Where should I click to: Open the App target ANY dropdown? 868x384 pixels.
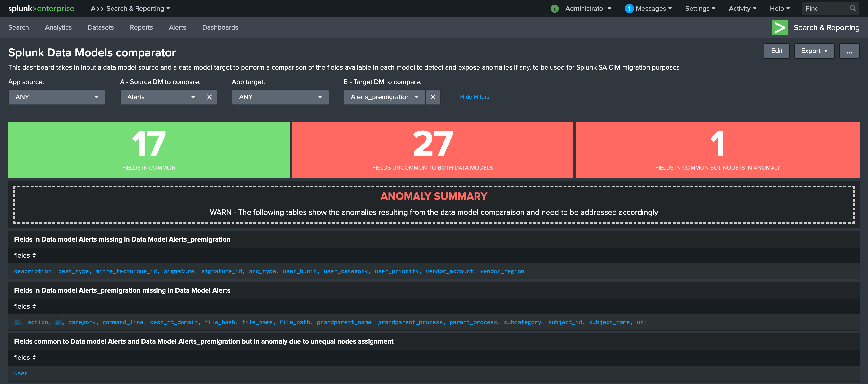click(280, 97)
